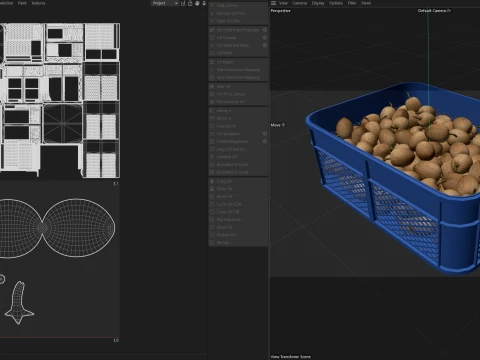Open the viewport View menu
Screen dimensions: 480x360
click(x=283, y=3)
